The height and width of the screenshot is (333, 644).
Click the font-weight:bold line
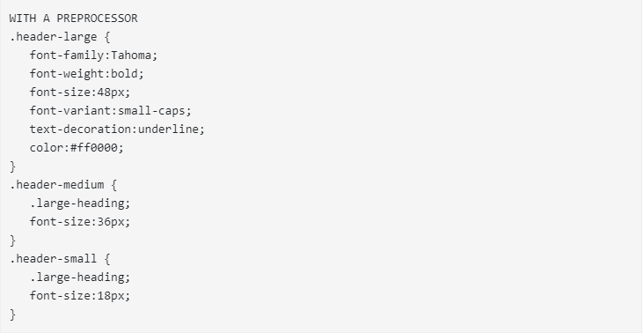point(87,74)
